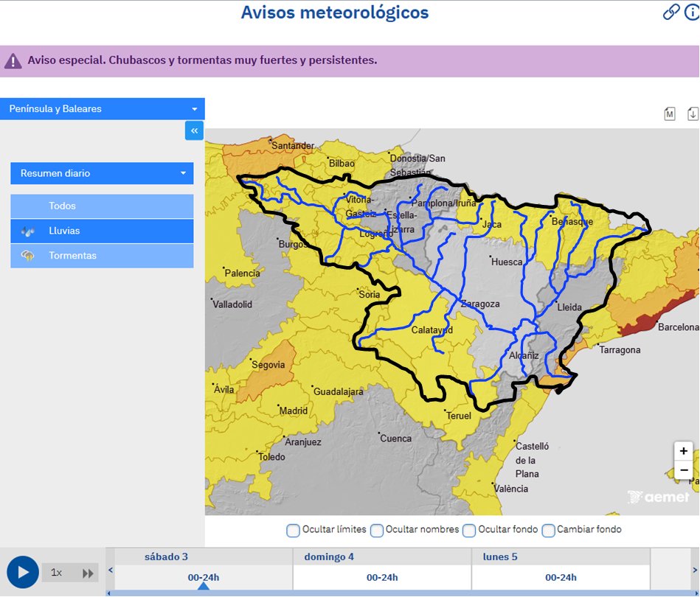Move timeline back with left arrow

[x=110, y=570]
